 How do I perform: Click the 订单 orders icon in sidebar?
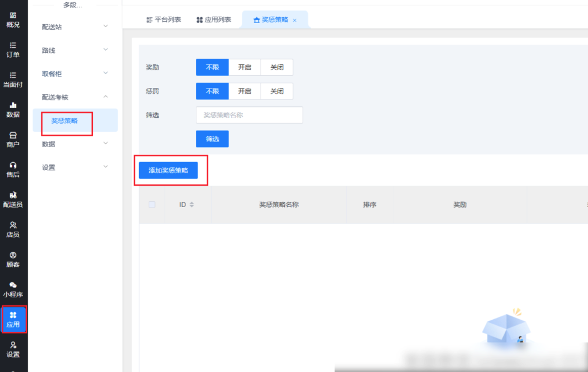tap(13, 49)
